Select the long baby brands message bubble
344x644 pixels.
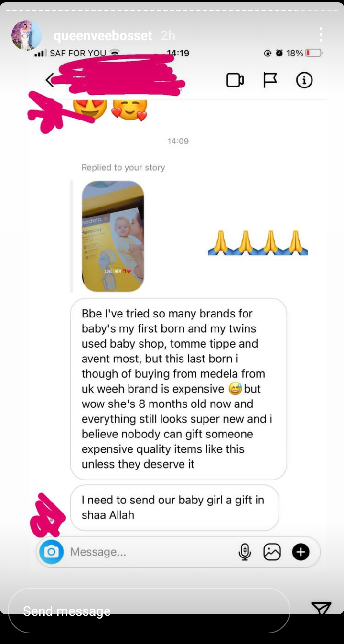pos(179,389)
